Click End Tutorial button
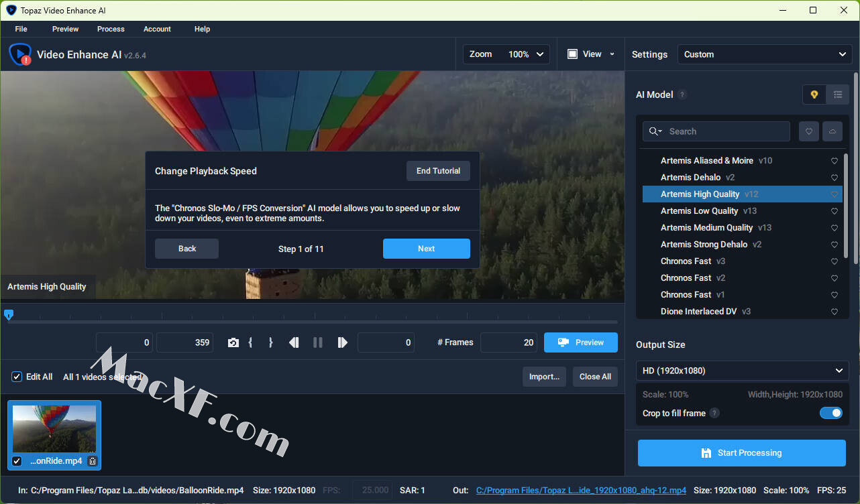This screenshot has height=504, width=860. (438, 171)
